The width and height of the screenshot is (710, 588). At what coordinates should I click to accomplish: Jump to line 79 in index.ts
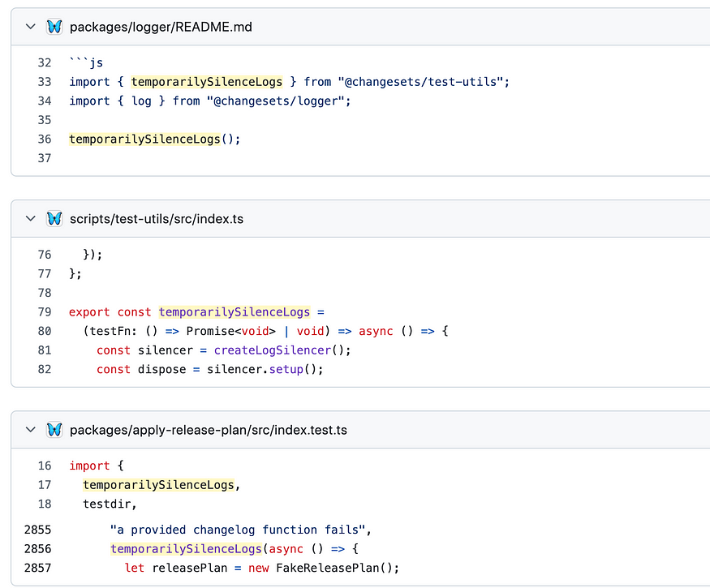click(x=45, y=312)
